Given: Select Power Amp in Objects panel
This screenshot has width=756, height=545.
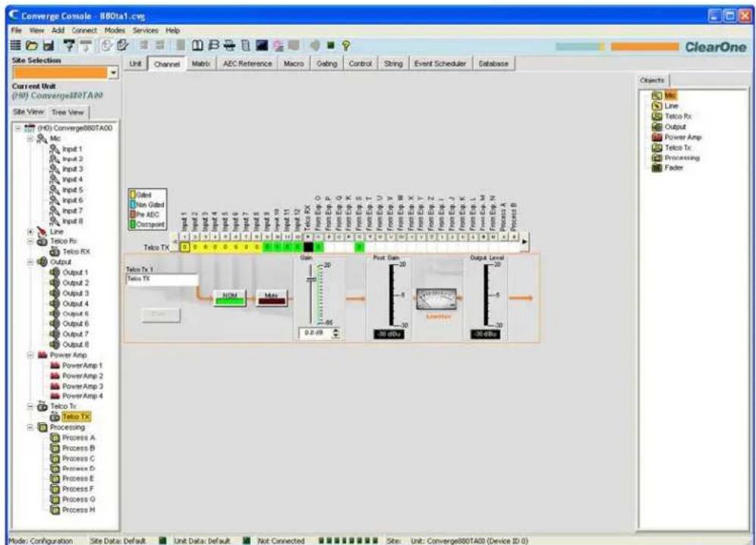Looking at the screenshot, I should point(676,137).
